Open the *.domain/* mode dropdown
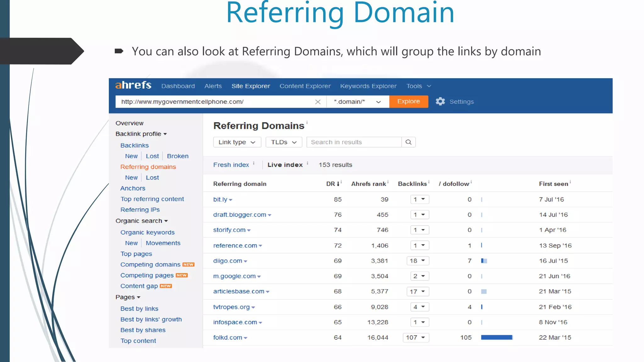644x362 pixels. pyautogui.click(x=358, y=102)
